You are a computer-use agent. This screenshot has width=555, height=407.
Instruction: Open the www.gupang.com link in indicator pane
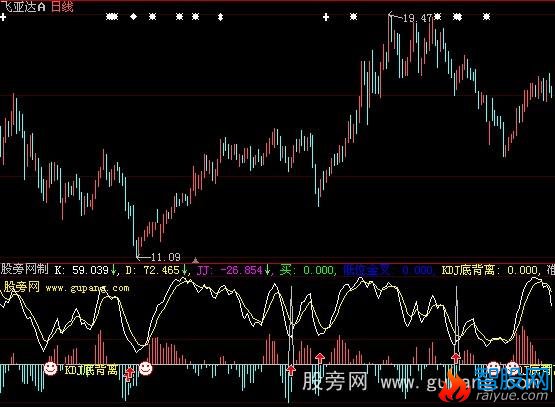click(x=87, y=288)
